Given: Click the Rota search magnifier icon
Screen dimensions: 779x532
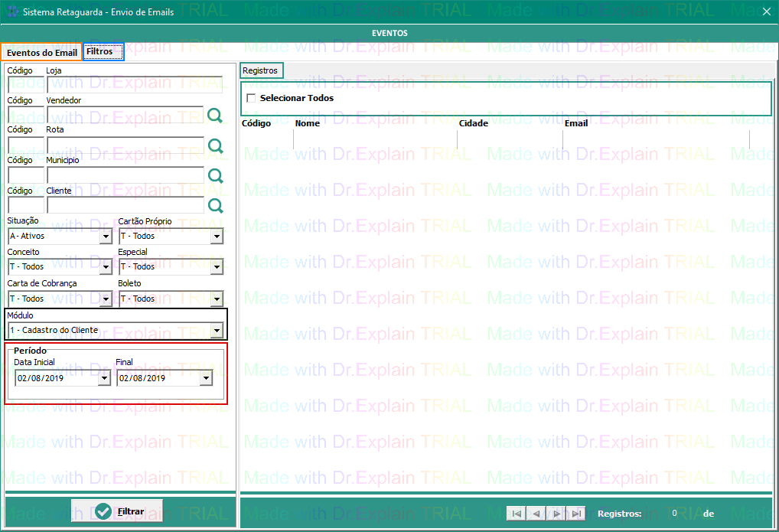Looking at the screenshot, I should tap(215, 145).
